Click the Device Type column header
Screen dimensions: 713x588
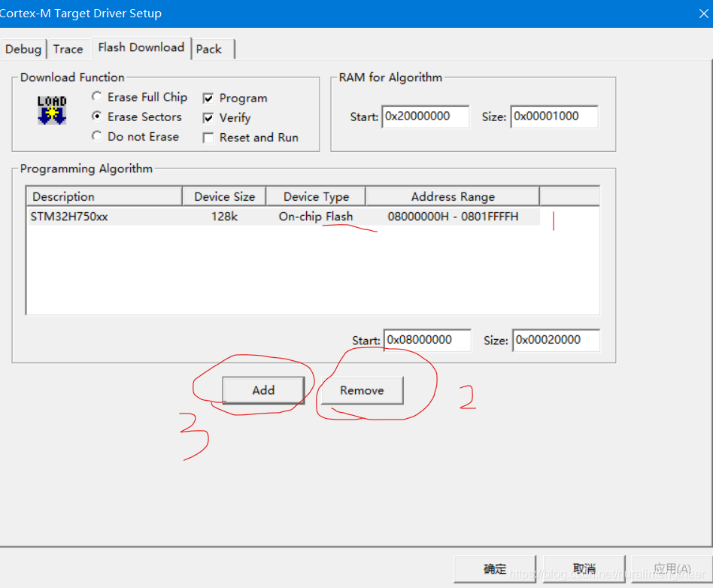[x=316, y=196]
